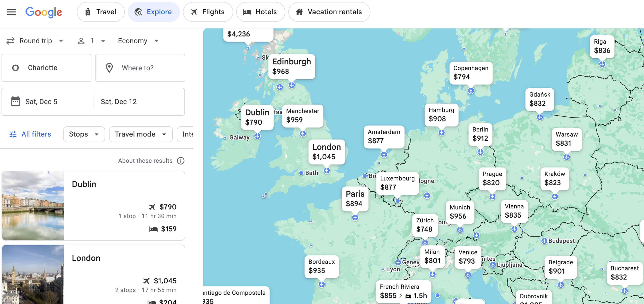Pick the Vienna $835 map label
The height and width of the screenshot is (304, 644).
coord(514,211)
